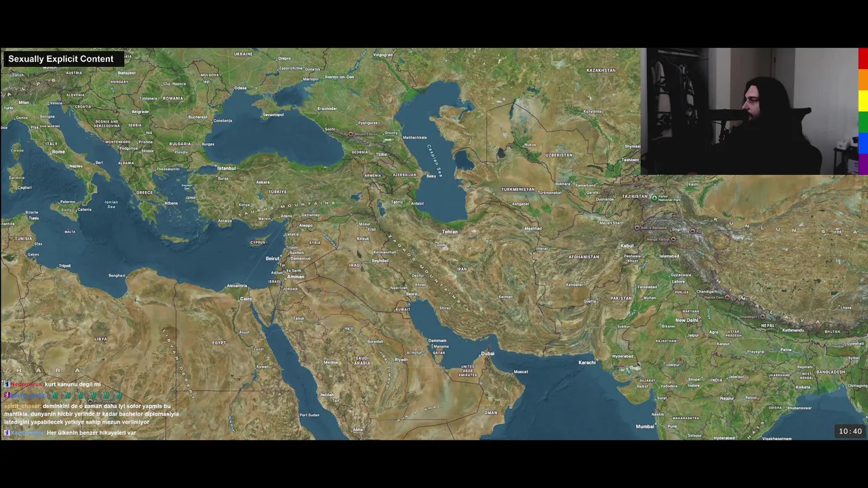Image resolution: width=868 pixels, height=488 pixels.
Task: Click the UZBEKISTAN country label
Action: click(x=559, y=155)
